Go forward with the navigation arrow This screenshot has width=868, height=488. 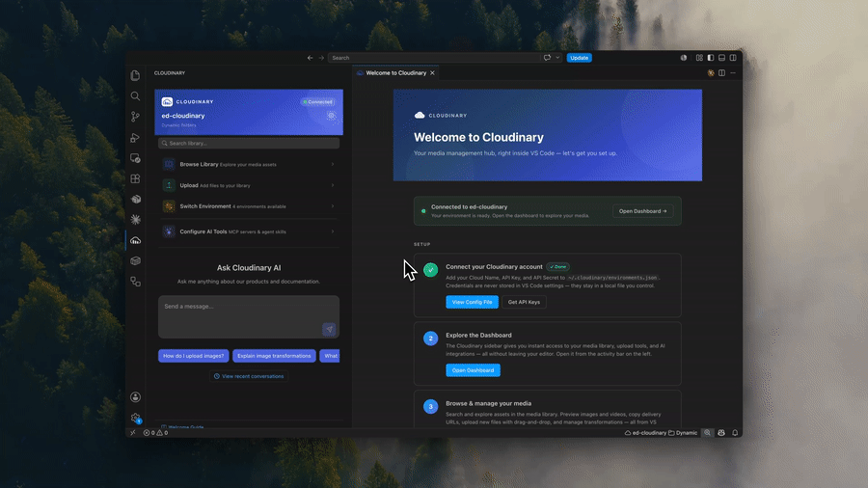point(321,58)
